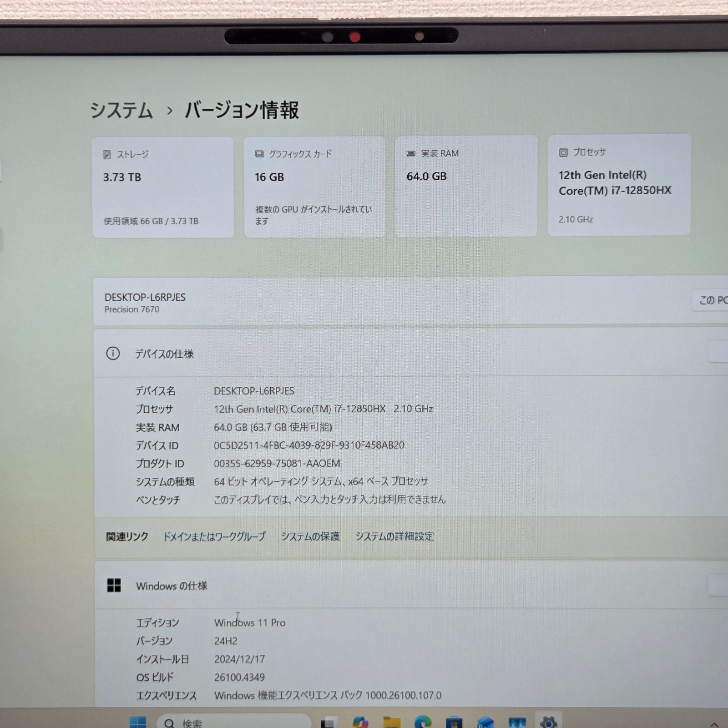The image size is (728, 728).
Task: Click the memory chip icon on 実装 RAM
Action: pyautogui.click(x=411, y=154)
